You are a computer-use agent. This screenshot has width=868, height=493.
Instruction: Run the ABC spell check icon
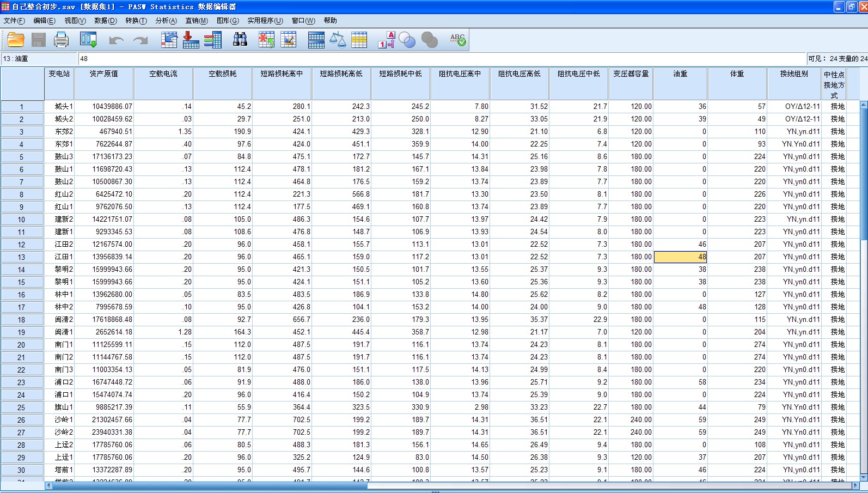pos(457,40)
